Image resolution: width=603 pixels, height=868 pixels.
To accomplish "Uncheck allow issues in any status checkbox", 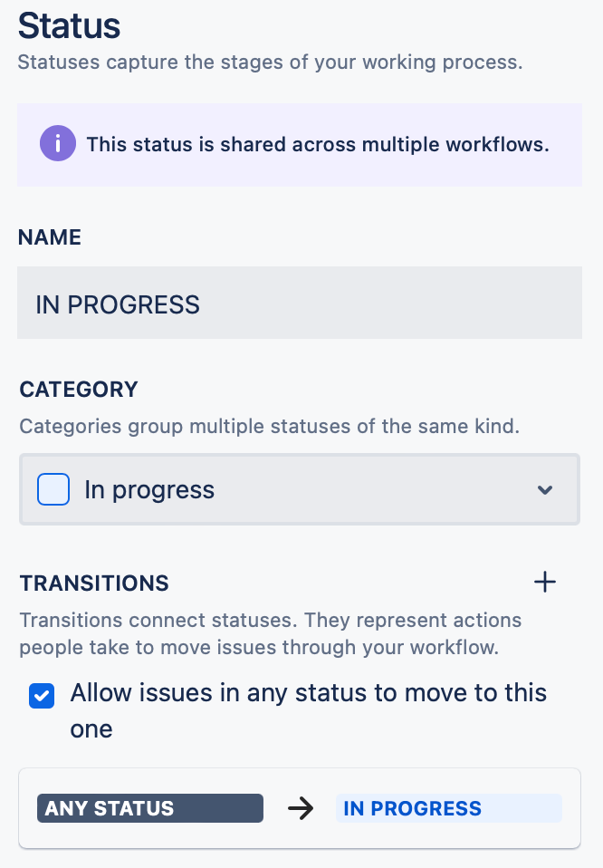I will pyautogui.click(x=42, y=696).
